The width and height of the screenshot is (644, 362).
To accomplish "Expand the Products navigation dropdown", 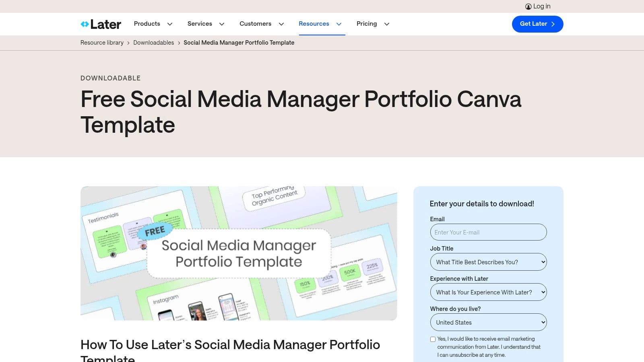I will [x=170, y=24].
